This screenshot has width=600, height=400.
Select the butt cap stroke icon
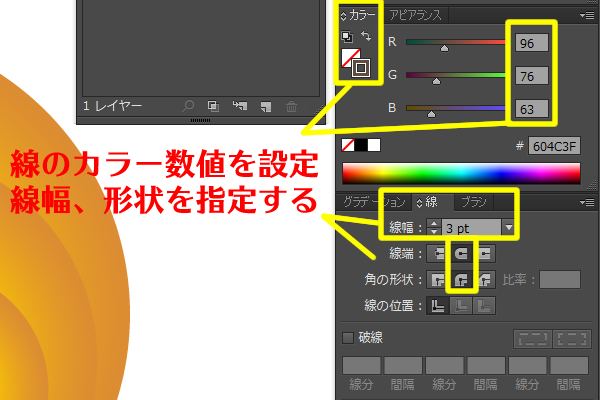438,254
